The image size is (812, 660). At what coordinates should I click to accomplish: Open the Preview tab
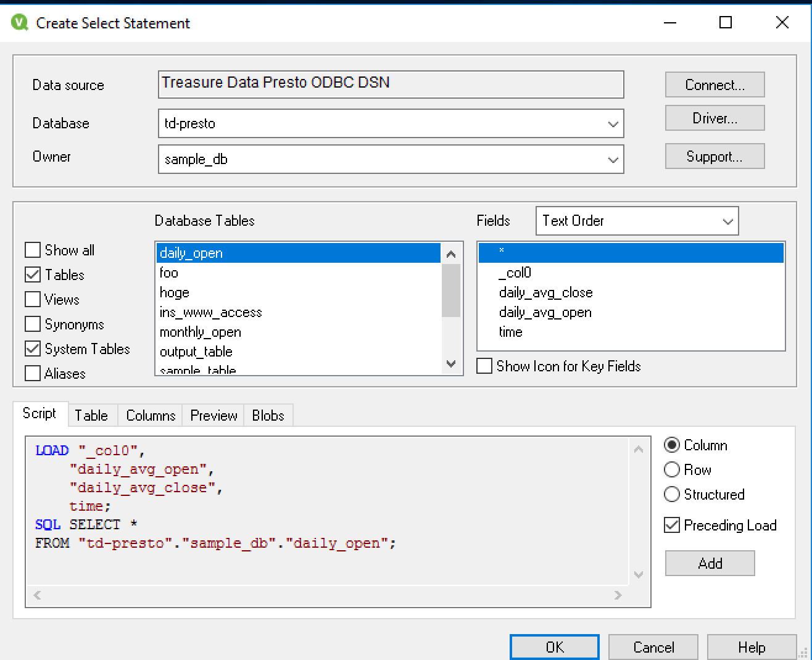click(x=213, y=415)
